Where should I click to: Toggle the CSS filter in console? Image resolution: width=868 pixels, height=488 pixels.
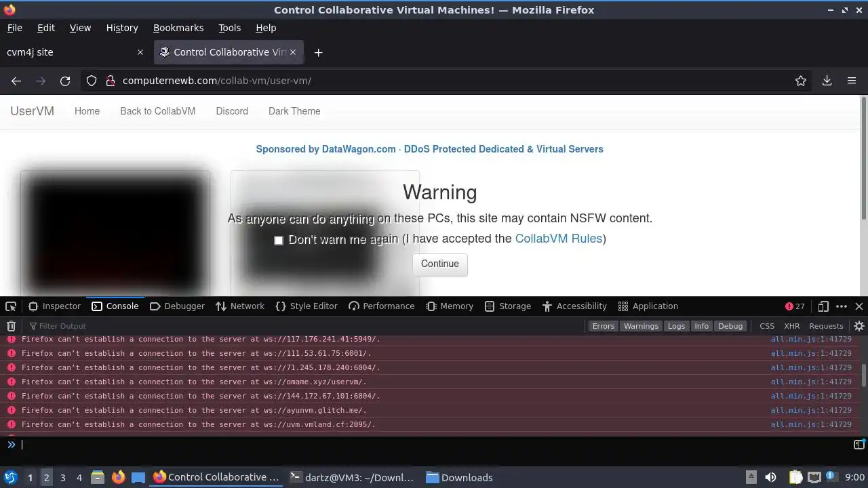(767, 326)
